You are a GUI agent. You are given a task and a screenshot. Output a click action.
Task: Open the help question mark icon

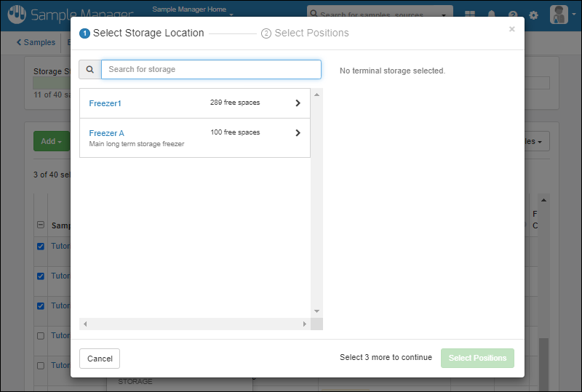[x=513, y=15]
